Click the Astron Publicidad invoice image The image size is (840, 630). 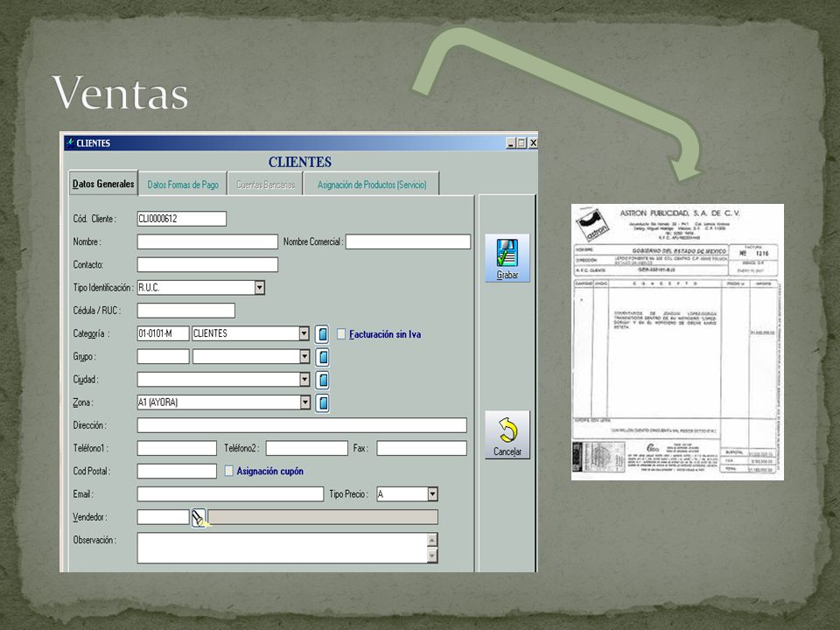click(x=677, y=342)
